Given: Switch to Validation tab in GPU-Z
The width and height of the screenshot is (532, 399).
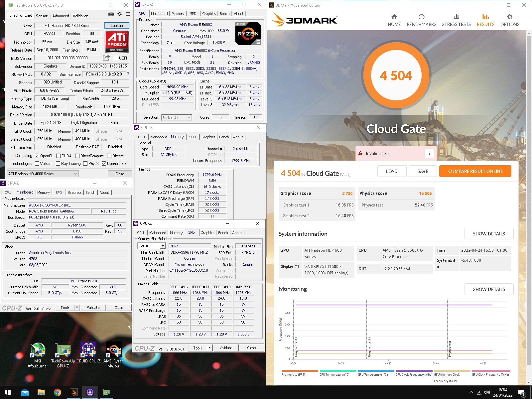Looking at the screenshot, I should click(x=80, y=16).
